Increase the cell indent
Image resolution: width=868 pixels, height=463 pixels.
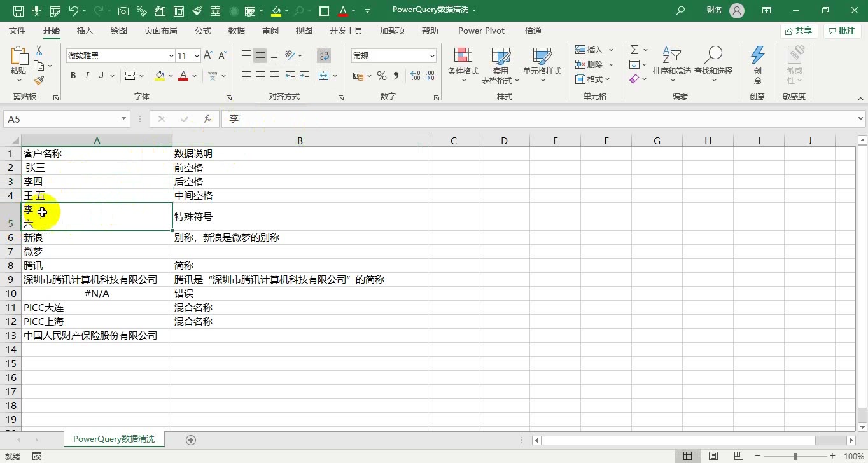304,76
